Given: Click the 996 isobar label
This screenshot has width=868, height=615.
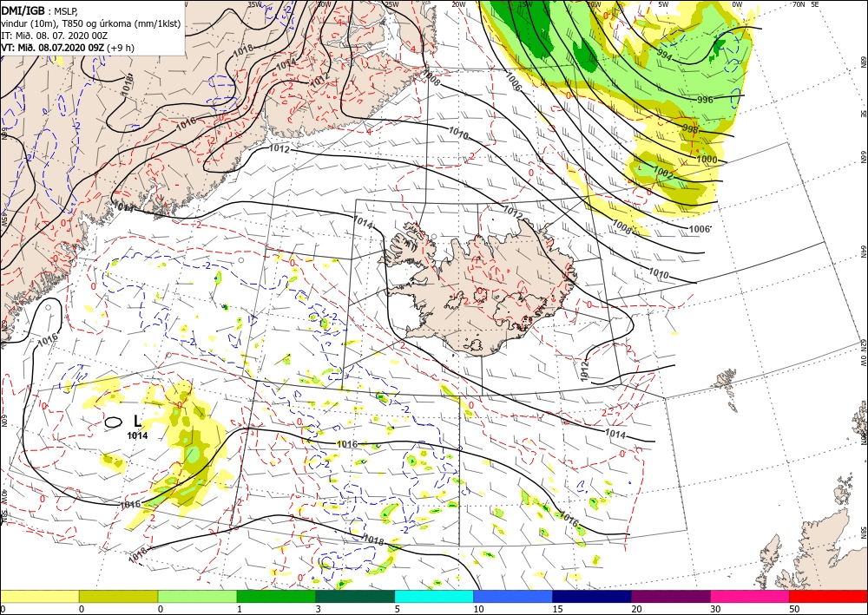Looking at the screenshot, I should tap(705, 100).
